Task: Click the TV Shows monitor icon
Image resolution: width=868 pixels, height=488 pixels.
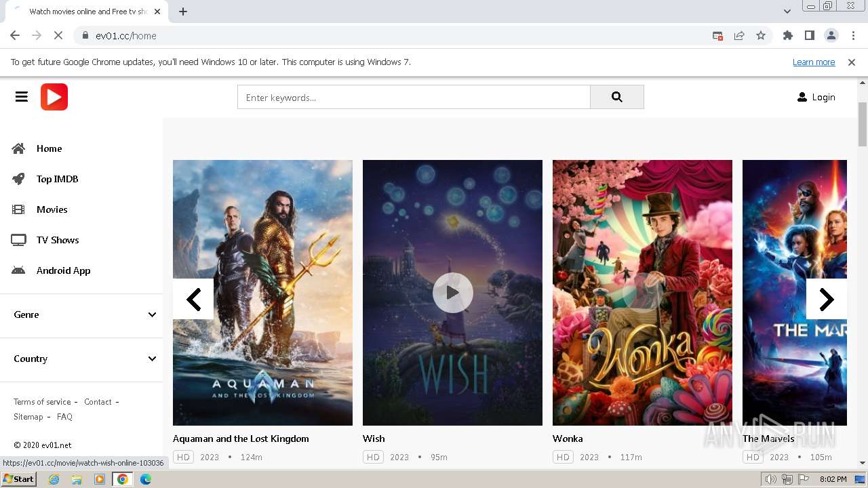Action: pyautogui.click(x=18, y=240)
